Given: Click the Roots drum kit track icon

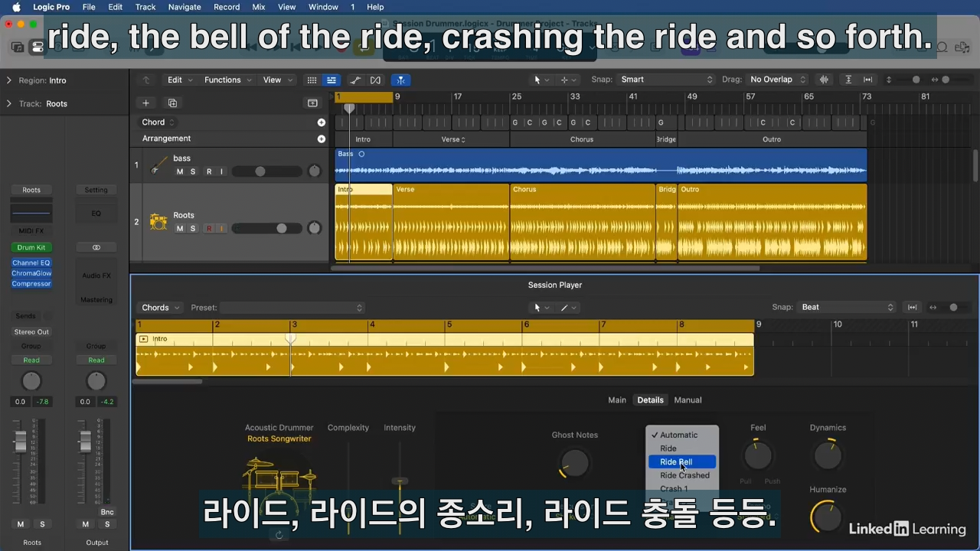Looking at the screenshot, I should (158, 221).
